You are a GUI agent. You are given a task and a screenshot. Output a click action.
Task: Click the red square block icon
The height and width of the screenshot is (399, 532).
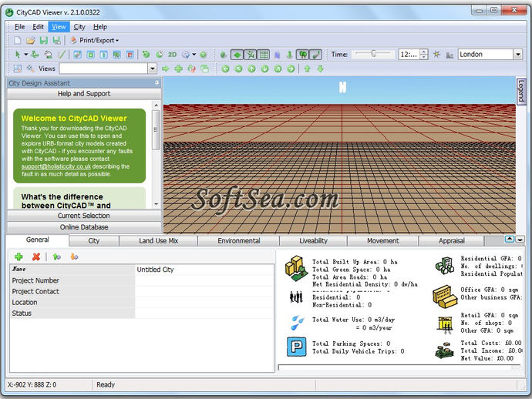tap(130, 54)
